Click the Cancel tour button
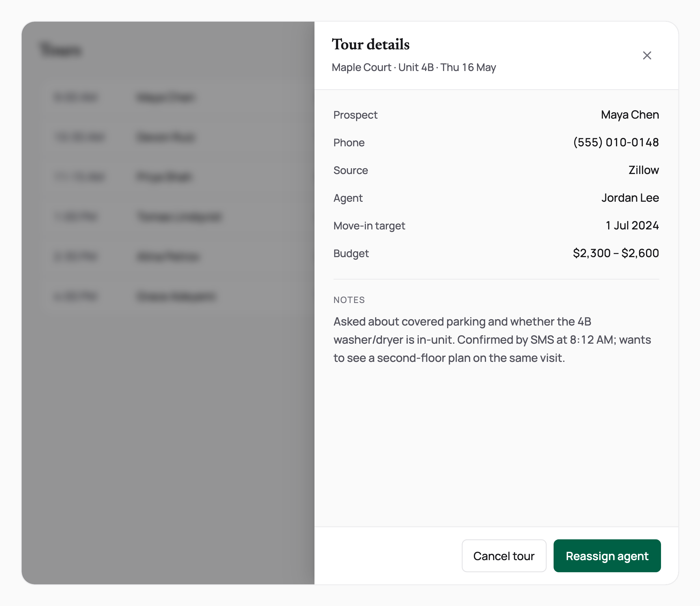This screenshot has width=700, height=606. (x=504, y=555)
